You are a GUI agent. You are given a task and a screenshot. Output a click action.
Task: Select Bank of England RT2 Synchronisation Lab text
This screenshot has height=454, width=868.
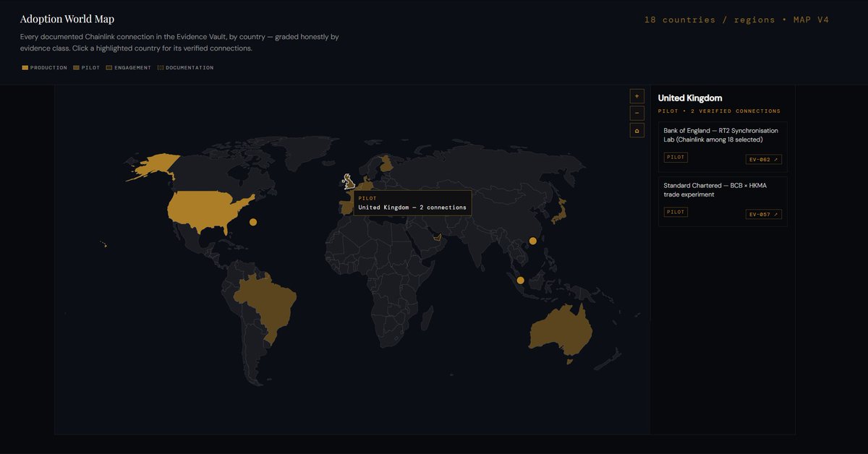click(721, 135)
